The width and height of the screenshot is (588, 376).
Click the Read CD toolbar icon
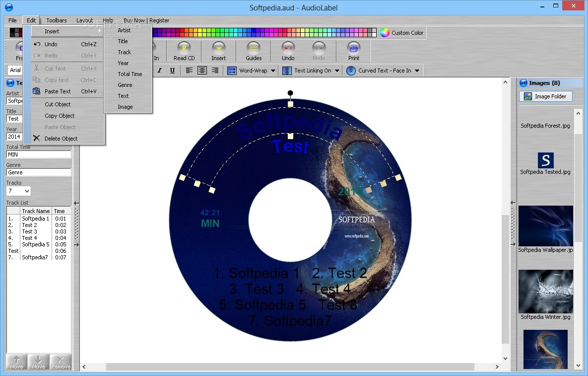(184, 48)
